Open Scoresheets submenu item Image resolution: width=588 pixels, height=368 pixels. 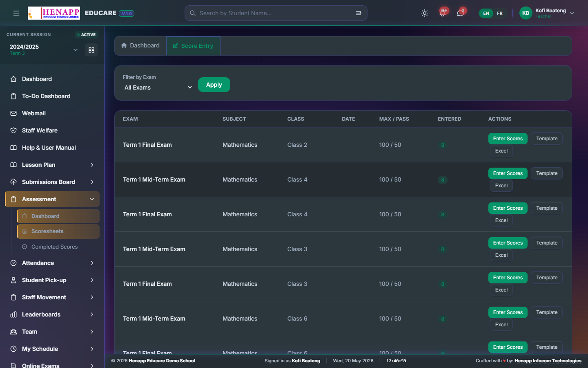(58, 231)
